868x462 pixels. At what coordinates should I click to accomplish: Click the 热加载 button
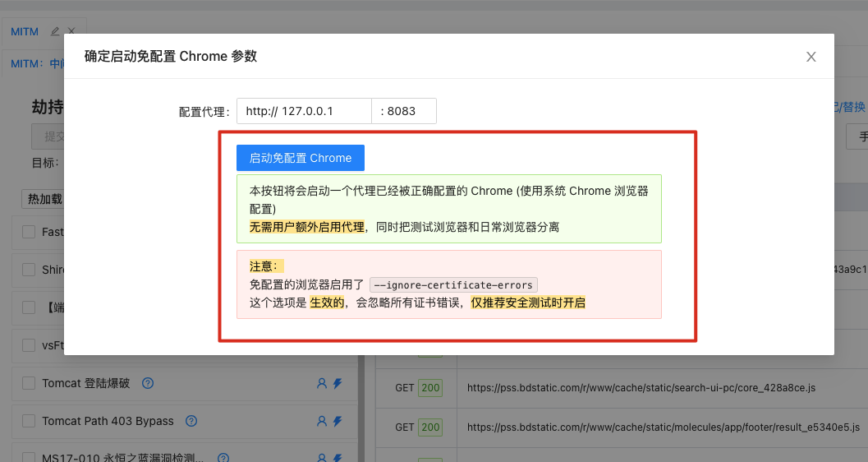pyautogui.click(x=44, y=199)
